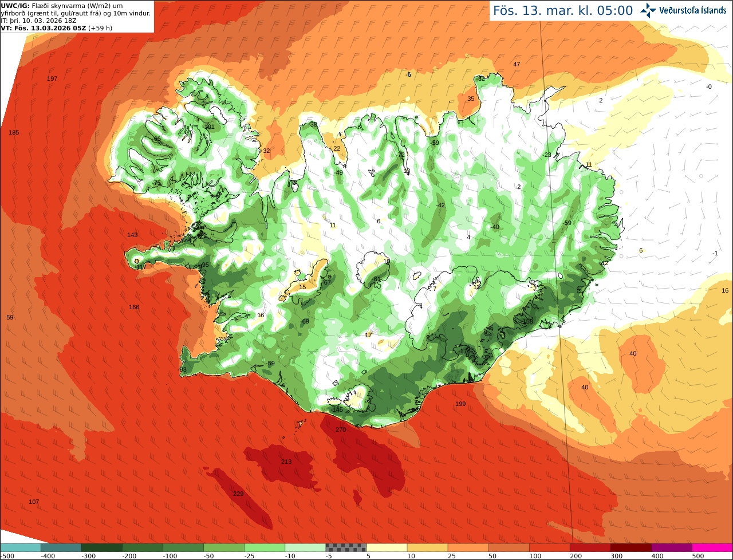733x560 pixels.
Task: Pick the red-orange swatch from 100 to 200
Action: [549, 548]
